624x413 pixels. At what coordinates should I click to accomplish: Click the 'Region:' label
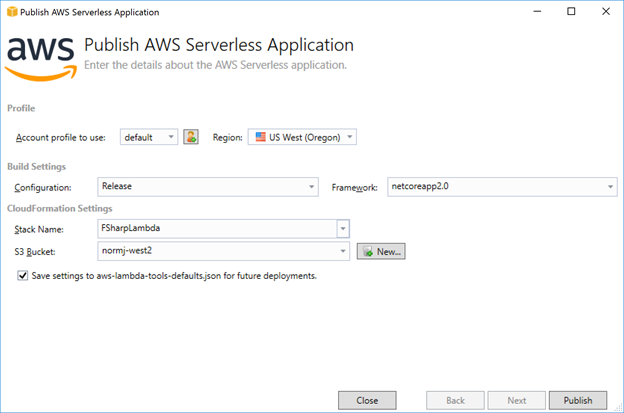[228, 138]
